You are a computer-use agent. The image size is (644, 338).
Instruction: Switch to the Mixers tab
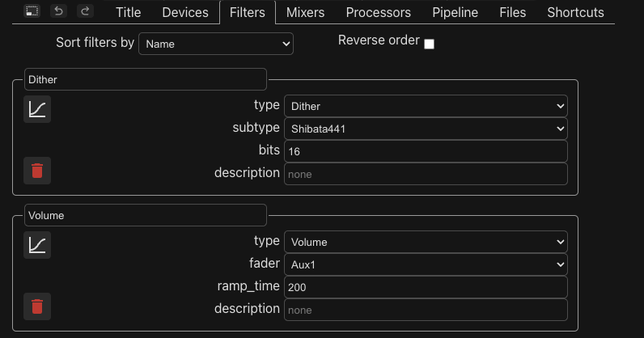coord(305,12)
